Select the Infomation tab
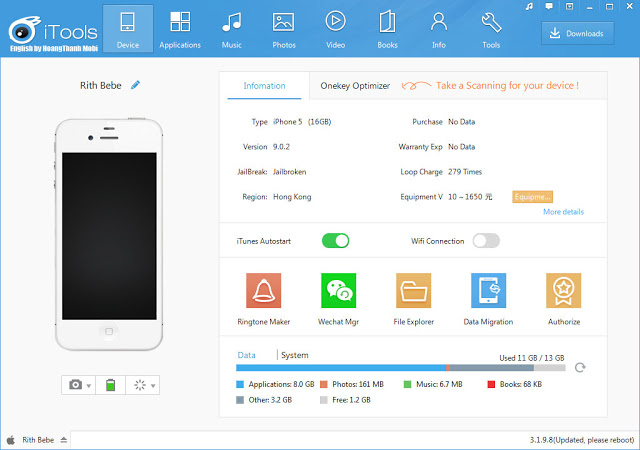Viewport: 640px width, 450px height. click(264, 86)
